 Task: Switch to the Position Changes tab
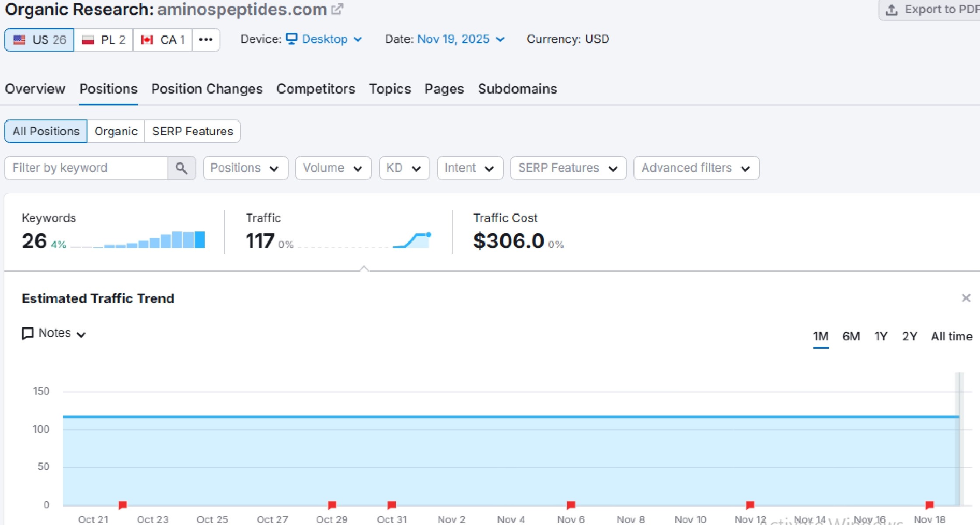pyautogui.click(x=207, y=89)
